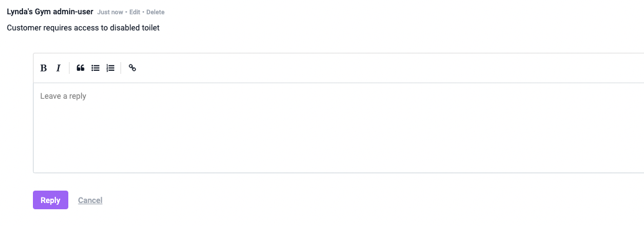
Task: Delete the disabled toilet comment
Action: click(155, 12)
